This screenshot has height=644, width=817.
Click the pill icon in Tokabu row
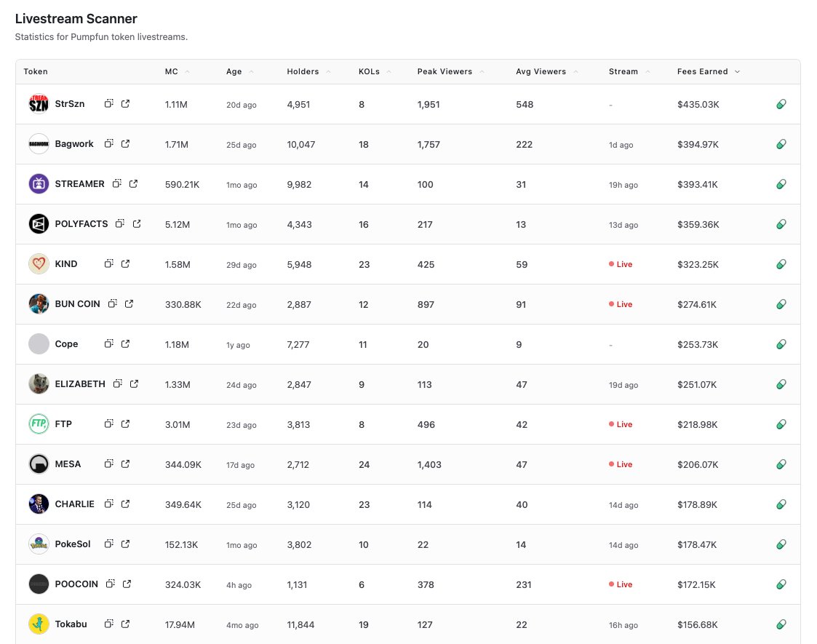tap(781, 624)
